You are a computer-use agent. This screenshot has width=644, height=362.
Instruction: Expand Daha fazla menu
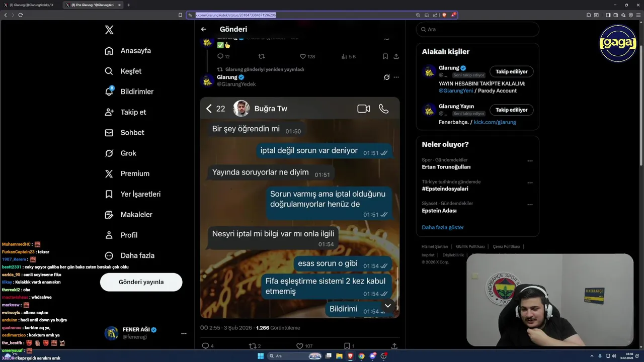pyautogui.click(x=129, y=255)
